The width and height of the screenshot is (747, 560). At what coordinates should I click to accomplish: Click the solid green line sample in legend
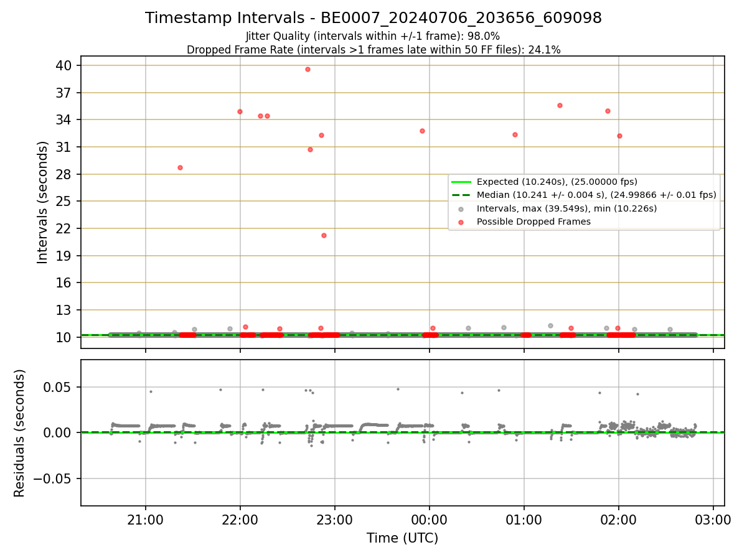(x=461, y=182)
